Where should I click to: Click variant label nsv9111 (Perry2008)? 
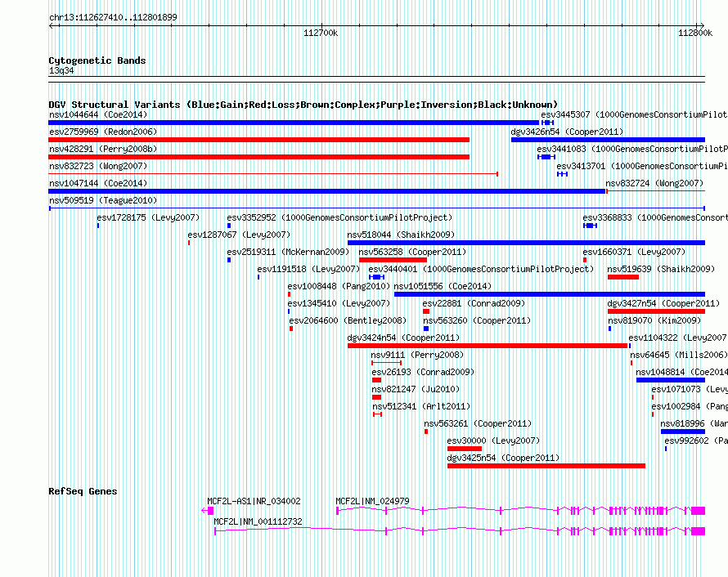click(x=417, y=355)
